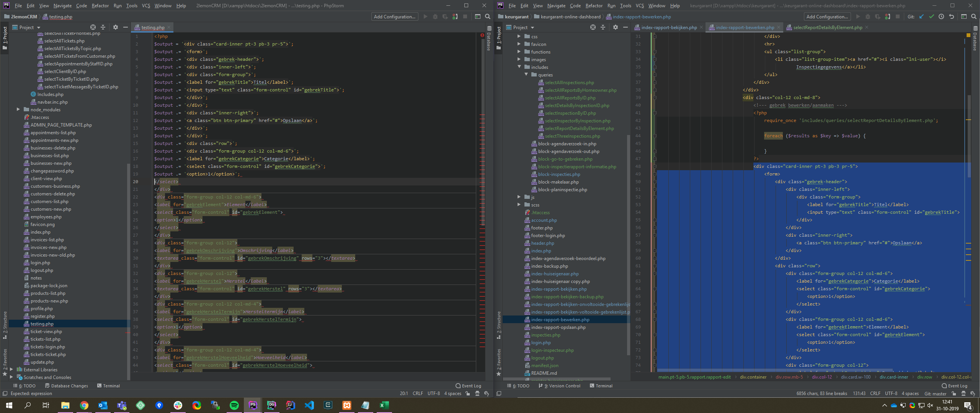Click Locate/scroll-from-source icon in left Project panel
The height and width of the screenshot is (413, 980).
click(x=93, y=27)
